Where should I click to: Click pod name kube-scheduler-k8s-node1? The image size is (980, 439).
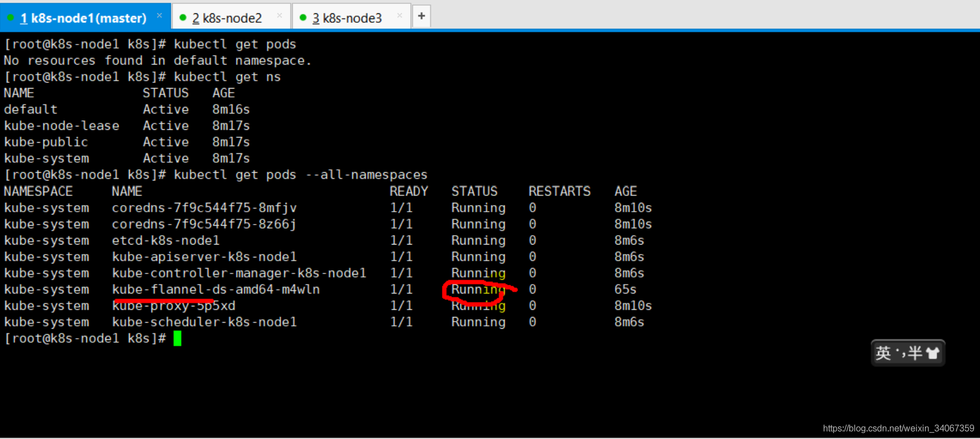(x=204, y=322)
